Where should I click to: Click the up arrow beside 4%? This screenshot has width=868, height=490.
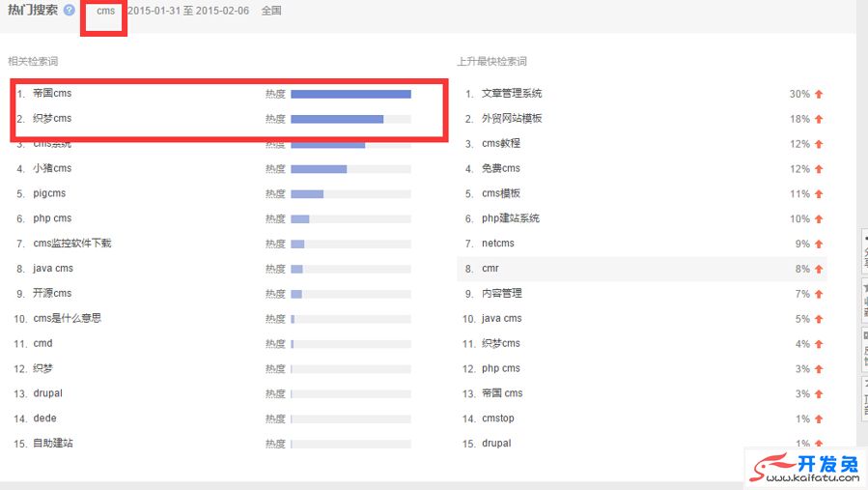click(819, 344)
